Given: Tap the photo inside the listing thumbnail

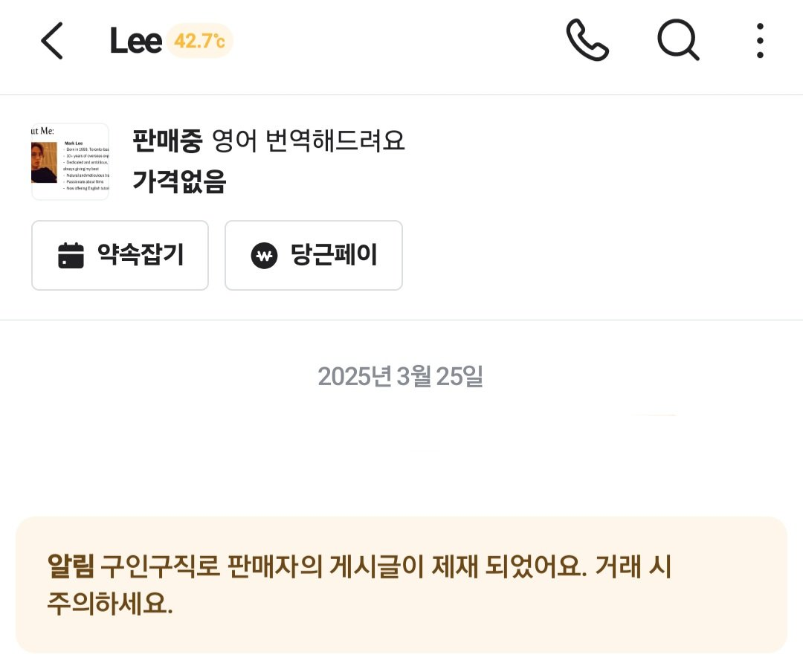Looking at the screenshot, I should [x=45, y=162].
